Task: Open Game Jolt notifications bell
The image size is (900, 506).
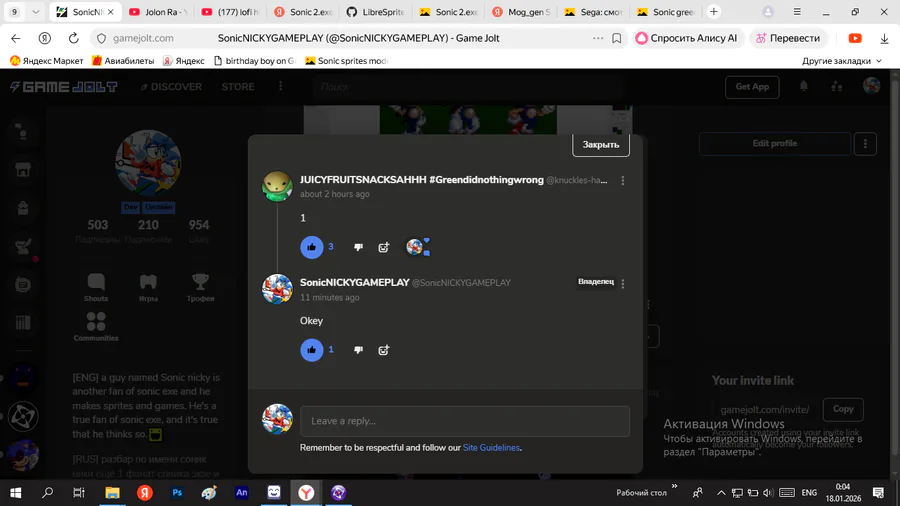Action: 804,86
